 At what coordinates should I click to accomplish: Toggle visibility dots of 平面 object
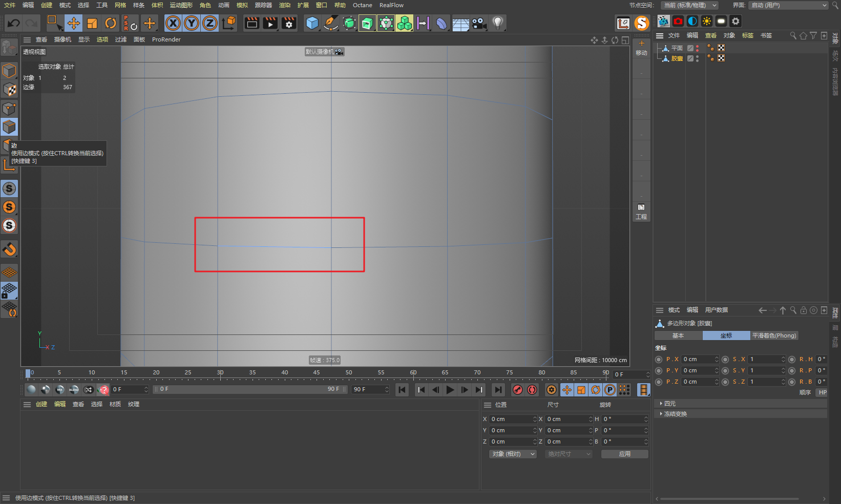(697, 48)
